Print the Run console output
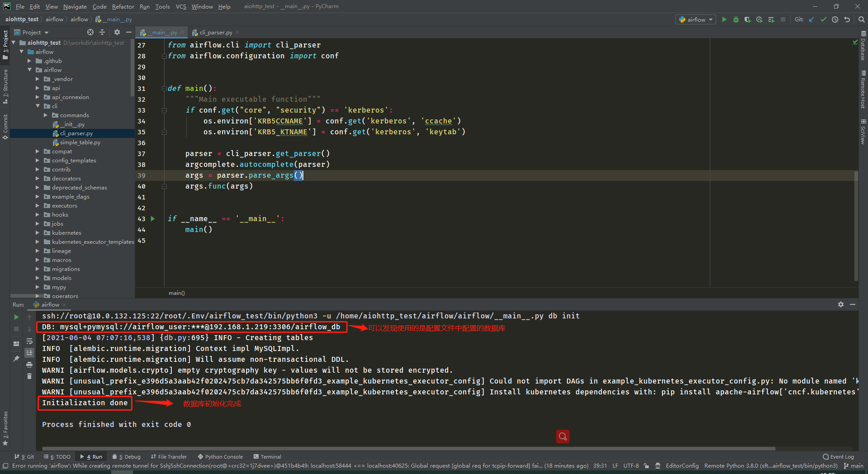 pyautogui.click(x=29, y=365)
